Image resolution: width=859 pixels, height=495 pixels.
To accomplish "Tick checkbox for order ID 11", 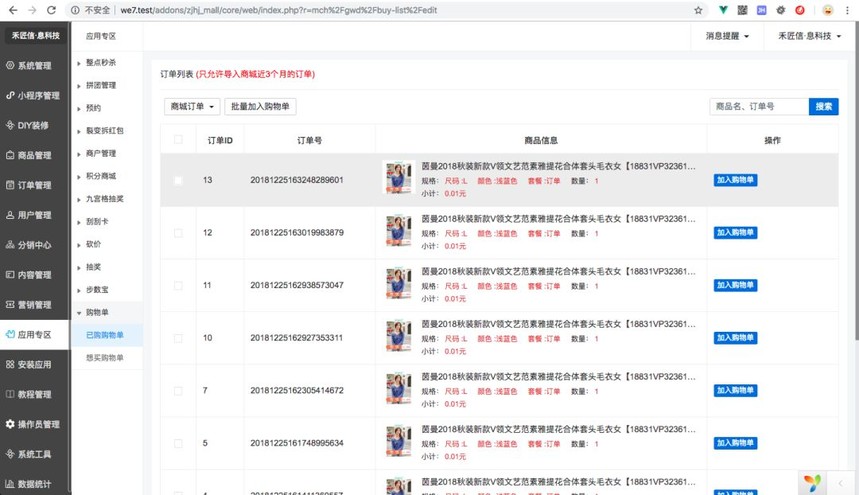I will pyautogui.click(x=178, y=285).
